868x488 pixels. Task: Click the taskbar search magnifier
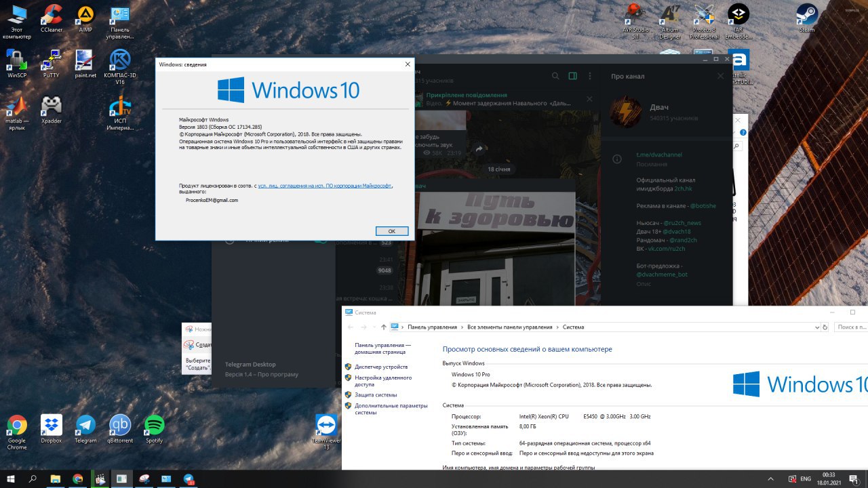click(x=33, y=479)
